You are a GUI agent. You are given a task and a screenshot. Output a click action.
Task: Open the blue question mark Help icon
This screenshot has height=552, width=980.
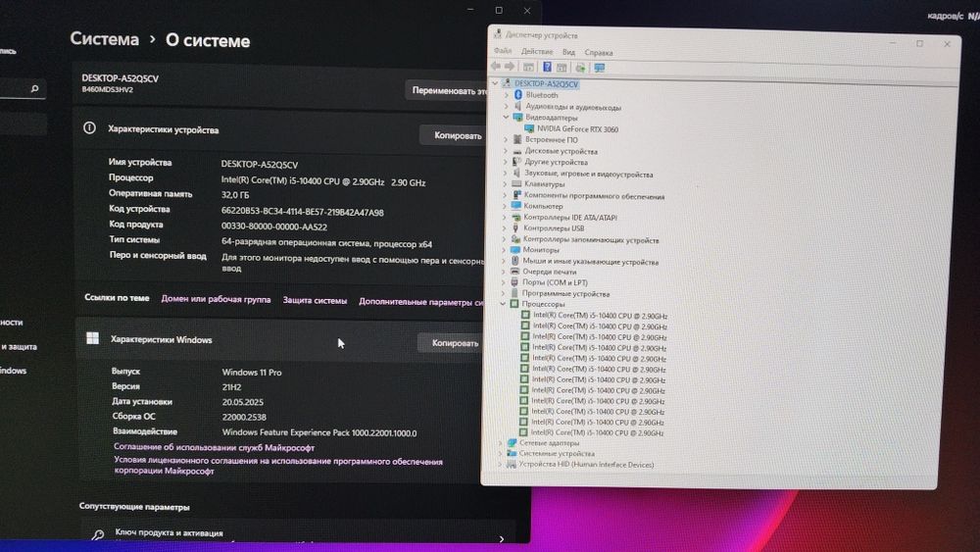tap(547, 67)
